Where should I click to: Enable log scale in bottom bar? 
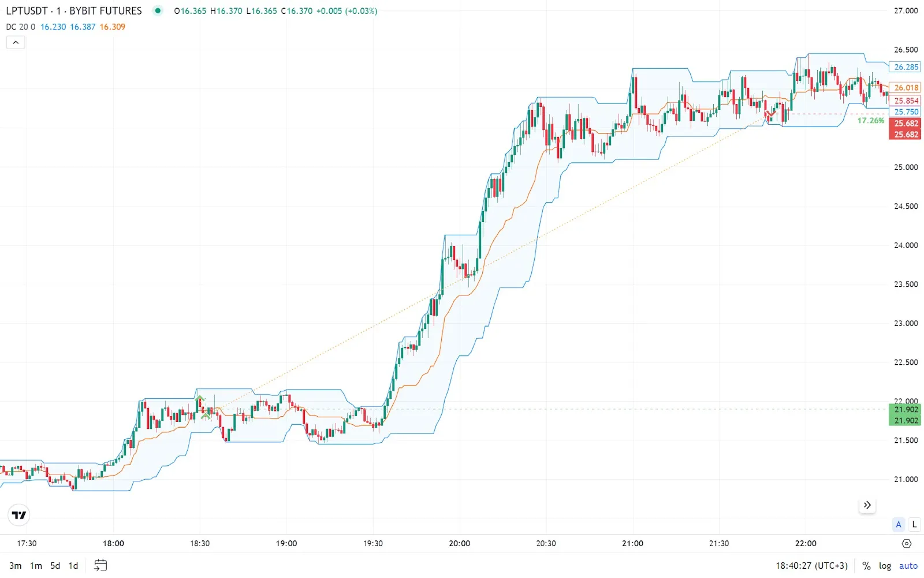(885, 566)
